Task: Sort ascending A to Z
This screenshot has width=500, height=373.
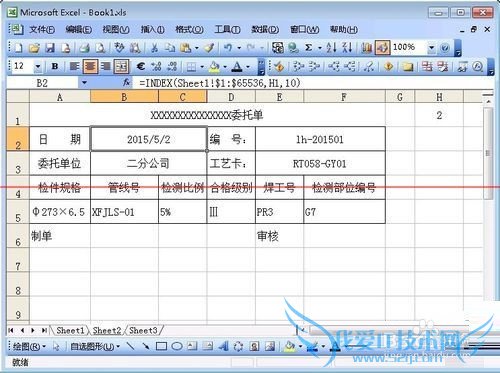Action: click(x=331, y=48)
